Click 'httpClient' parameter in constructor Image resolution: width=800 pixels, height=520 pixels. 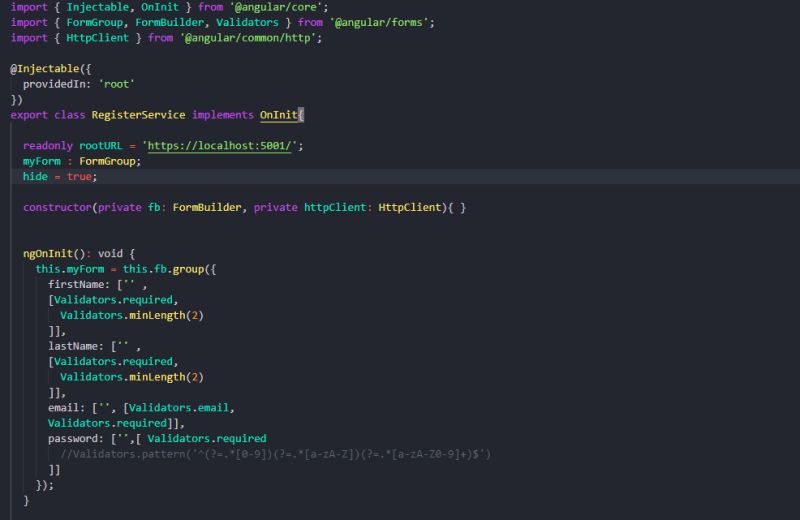click(335, 207)
